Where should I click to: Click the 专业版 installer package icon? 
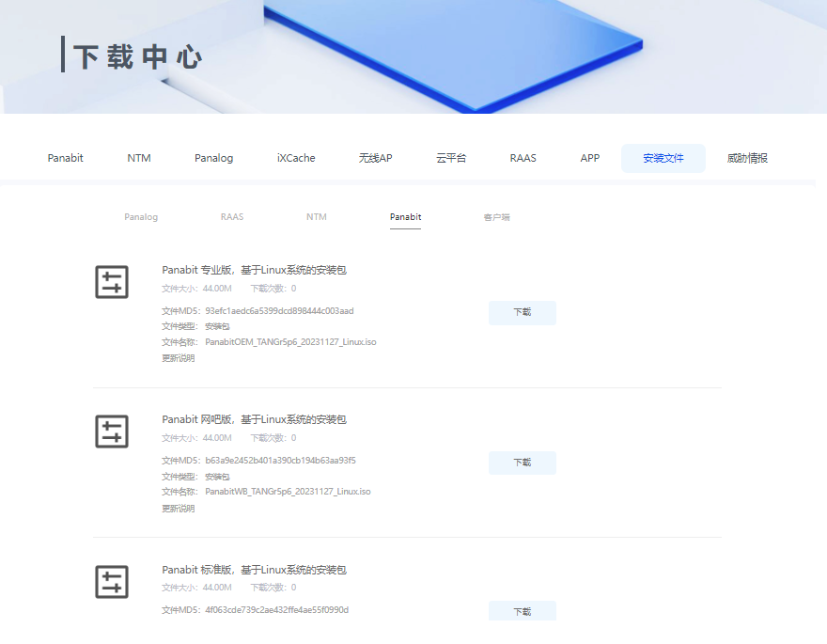112,282
